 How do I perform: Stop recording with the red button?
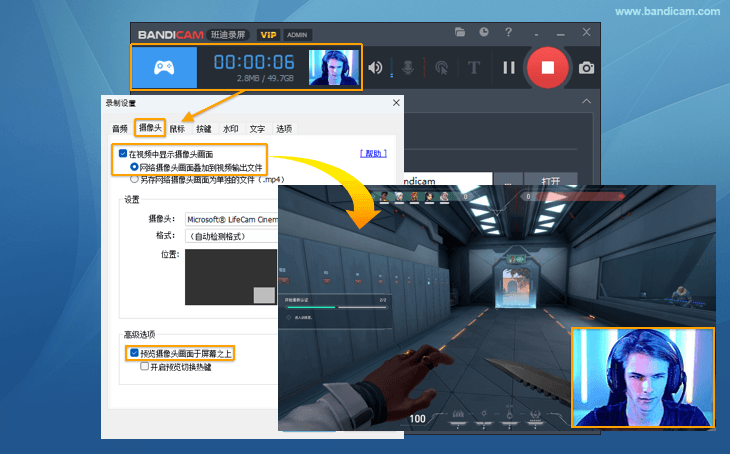[548, 68]
